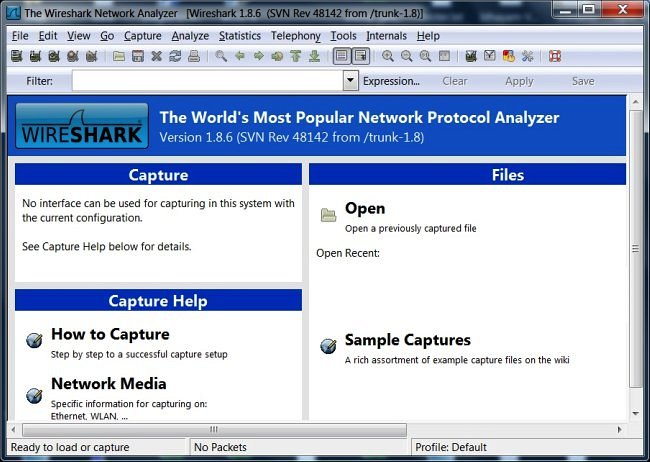Open the Tools menu

343,36
